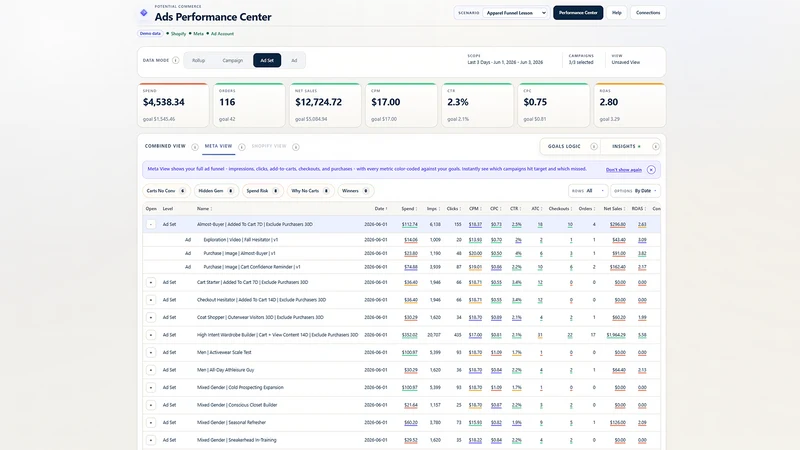
Task: Click the Don't show again link
Action: click(623, 170)
